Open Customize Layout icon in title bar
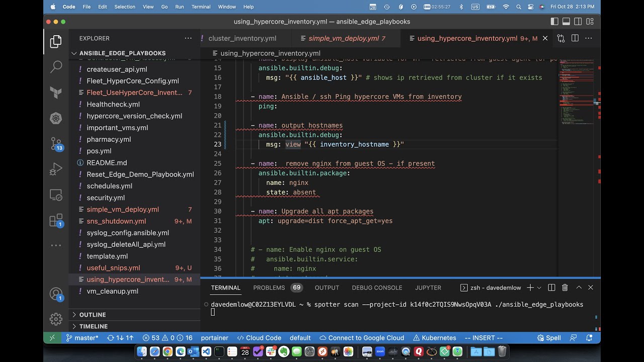 (x=590, y=22)
